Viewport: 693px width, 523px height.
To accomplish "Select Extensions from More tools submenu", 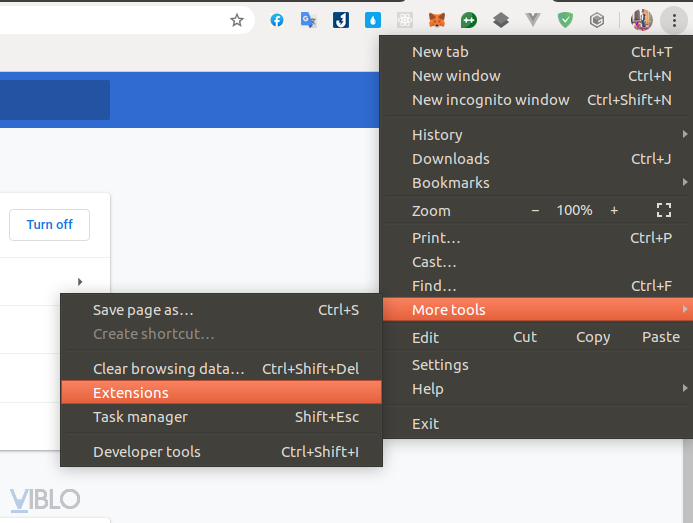I will click(x=131, y=393).
